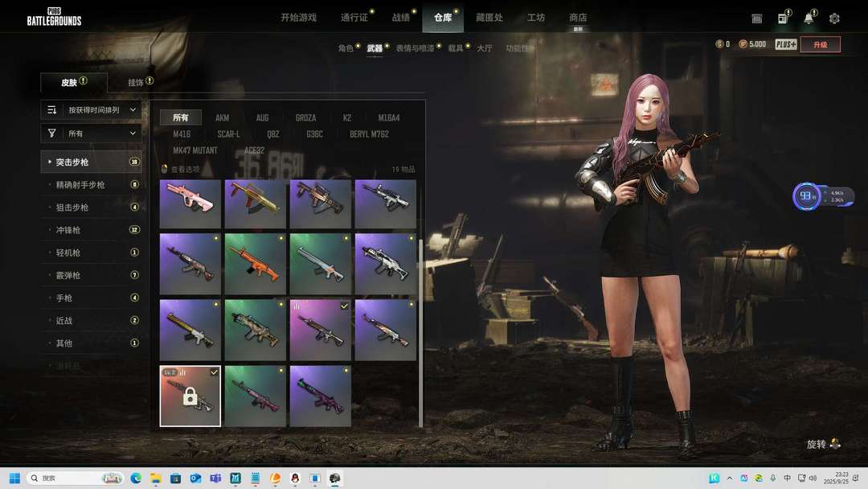Select the gold Groza skin thumbnail

tap(256, 203)
